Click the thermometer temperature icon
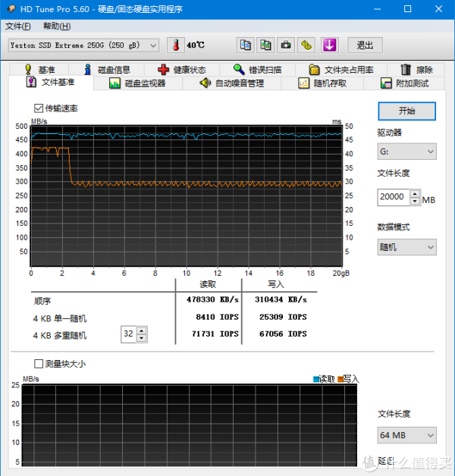Screen dimensions: 455x476 tap(176, 45)
